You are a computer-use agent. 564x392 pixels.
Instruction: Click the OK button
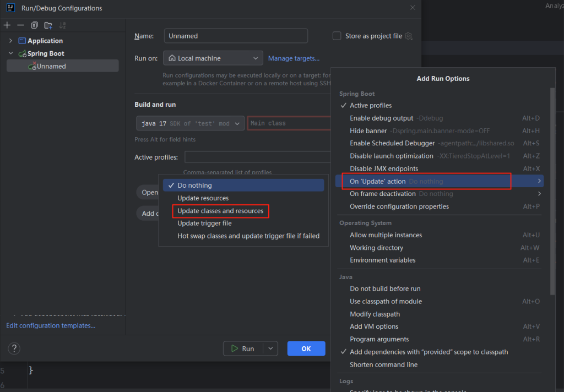pos(306,348)
